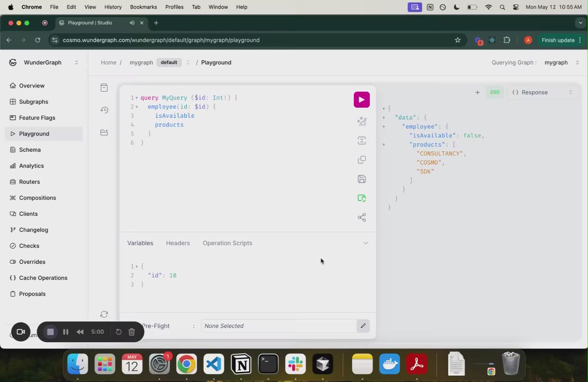Open the Querying Graph mygraph dropdown
Viewport: 588px width, 382px height.
(x=561, y=63)
